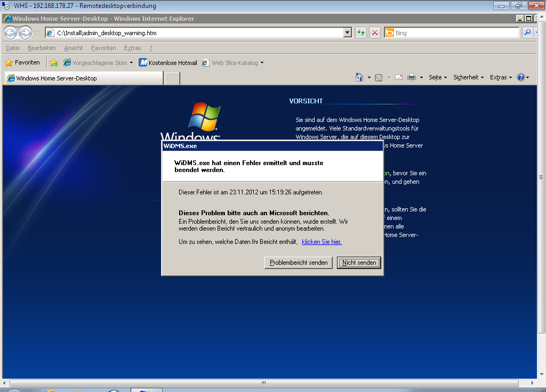
Task: Click the blue help question mark icon
Action: point(520,77)
